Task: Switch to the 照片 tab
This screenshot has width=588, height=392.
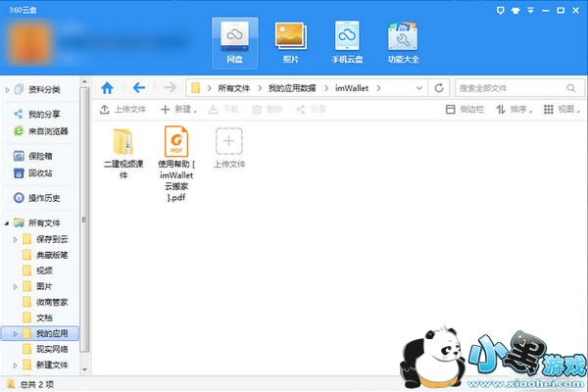Action: pos(291,43)
